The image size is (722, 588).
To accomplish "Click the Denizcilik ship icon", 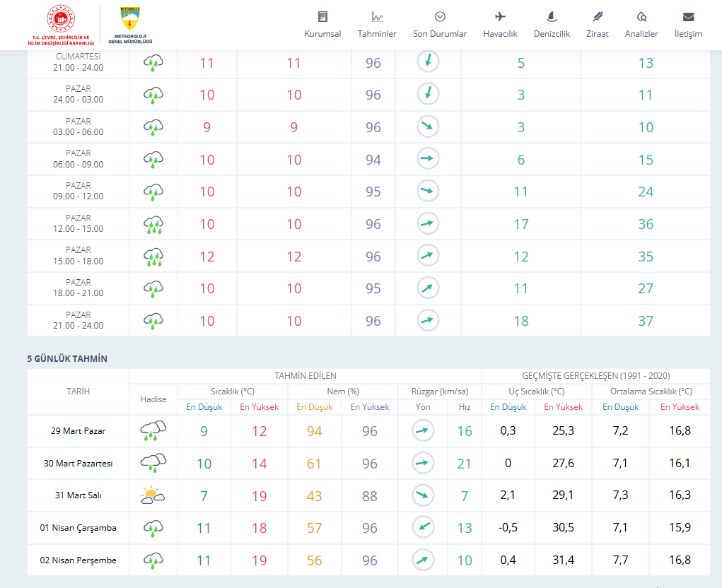I will (x=552, y=17).
